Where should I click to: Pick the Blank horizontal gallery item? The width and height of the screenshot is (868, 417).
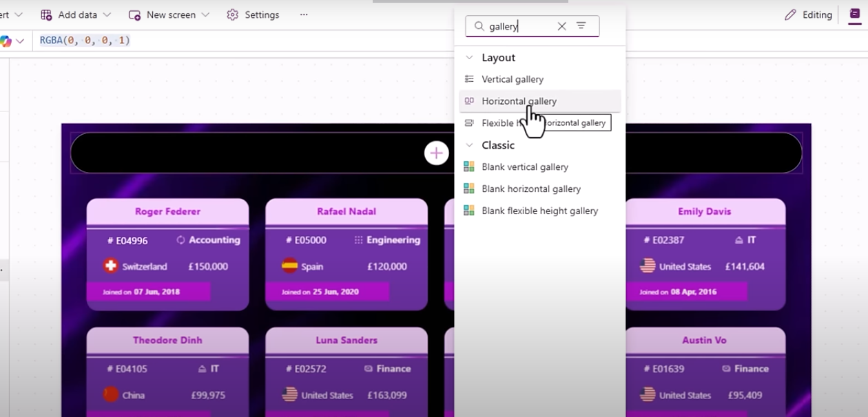[531, 189]
